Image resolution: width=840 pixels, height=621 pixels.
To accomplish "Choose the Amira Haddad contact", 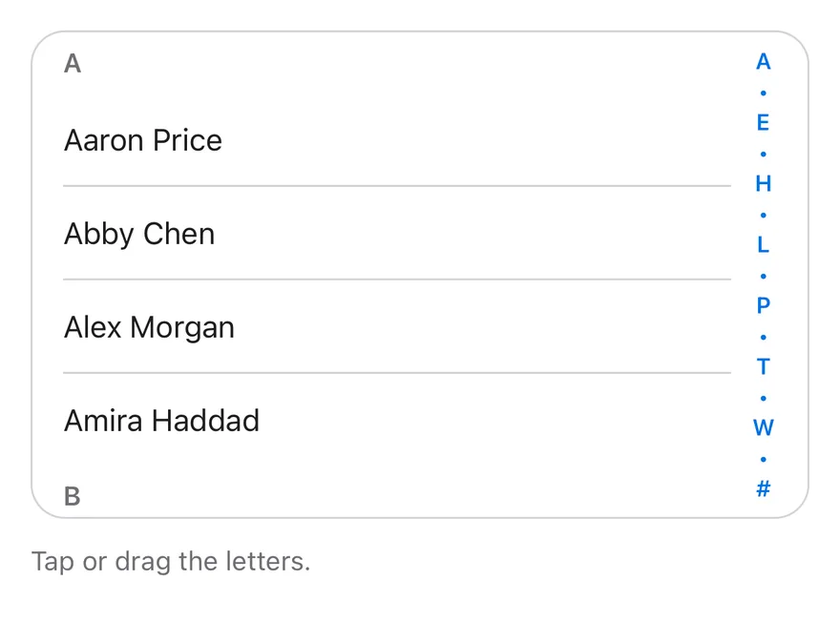I will click(x=397, y=421).
